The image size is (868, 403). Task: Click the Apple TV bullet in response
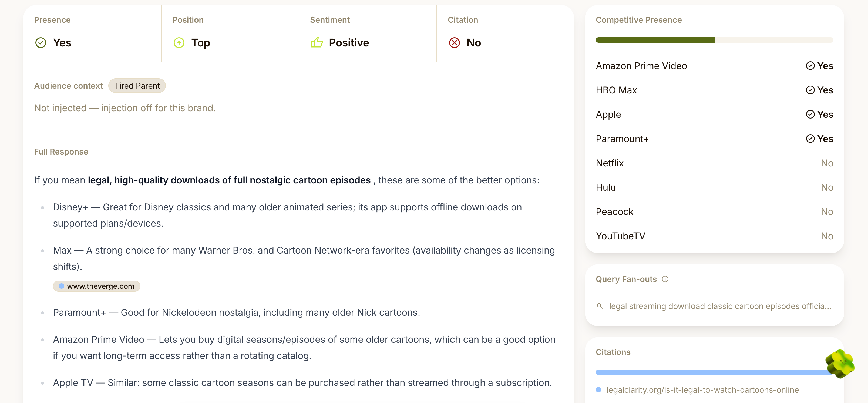(302, 383)
